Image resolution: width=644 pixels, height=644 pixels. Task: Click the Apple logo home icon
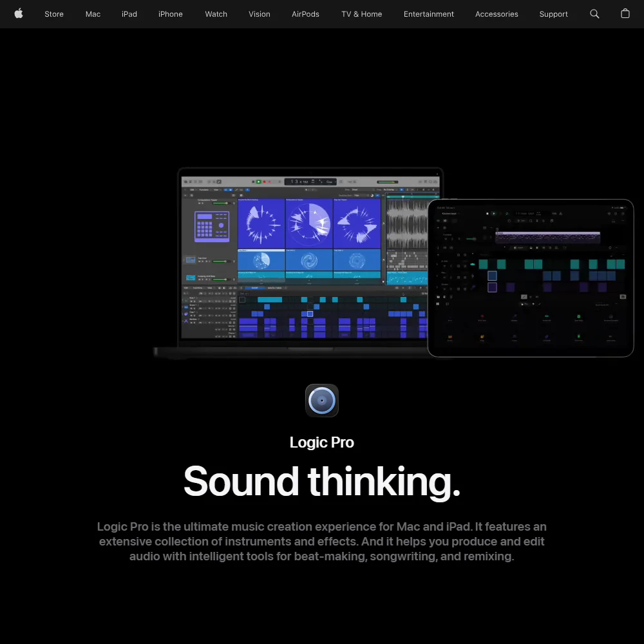(19, 14)
